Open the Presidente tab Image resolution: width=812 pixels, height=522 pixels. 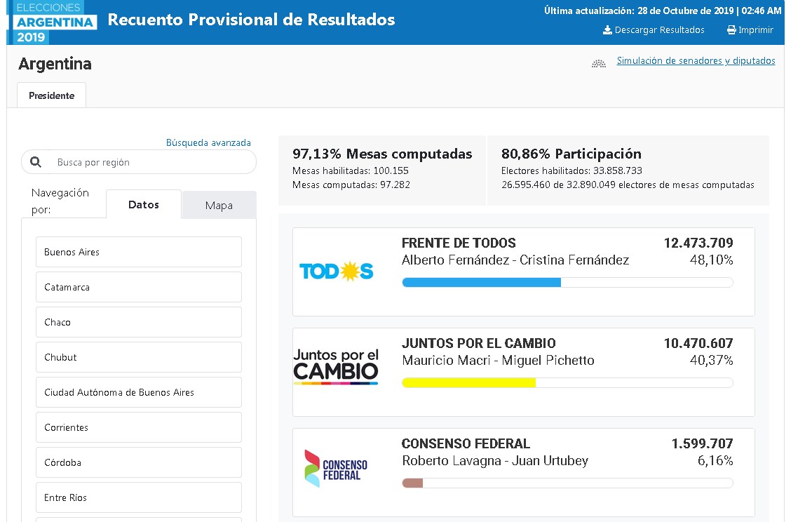point(51,95)
